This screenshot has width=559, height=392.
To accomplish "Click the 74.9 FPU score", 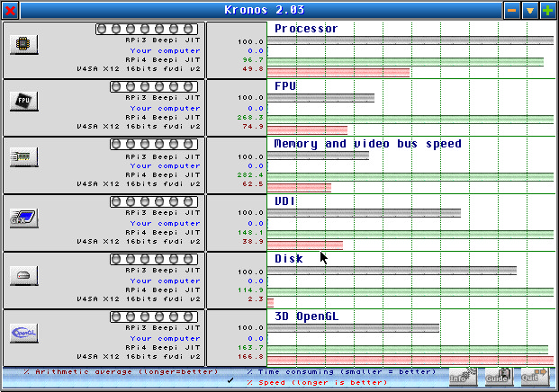I will (253, 127).
